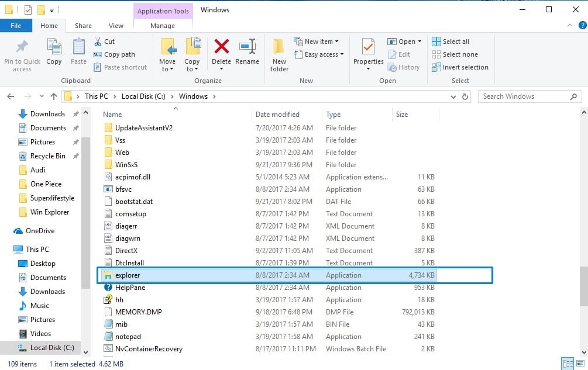588x370 pixels.
Task: Open the One Piece folder in sidebar
Action: click(x=46, y=184)
